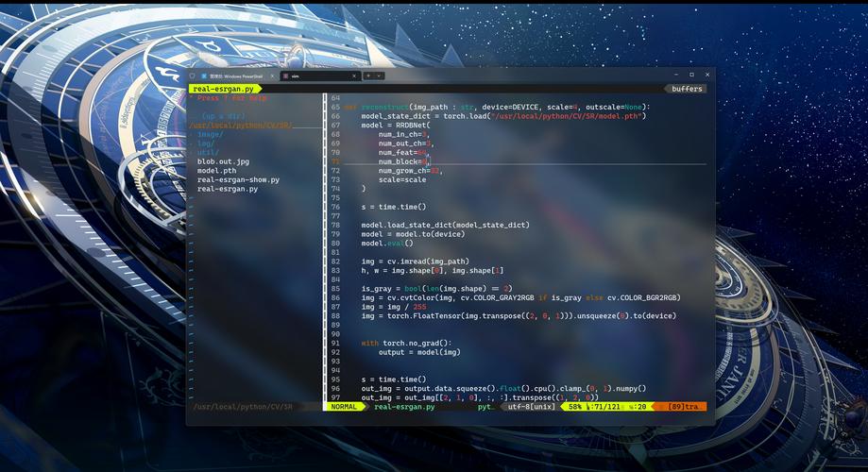868x472 pixels.
Task: Switch to the Windows PowerShell tab
Action: pyautogui.click(x=237, y=76)
